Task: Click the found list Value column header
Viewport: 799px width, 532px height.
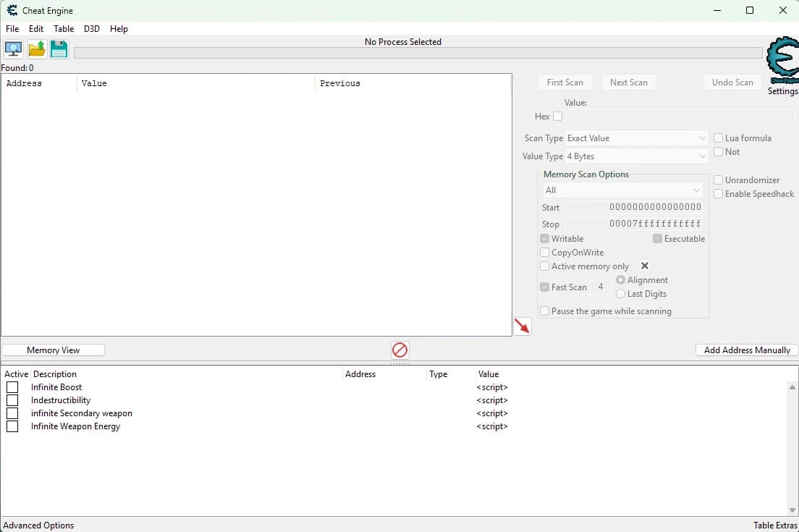Action: tap(196, 83)
